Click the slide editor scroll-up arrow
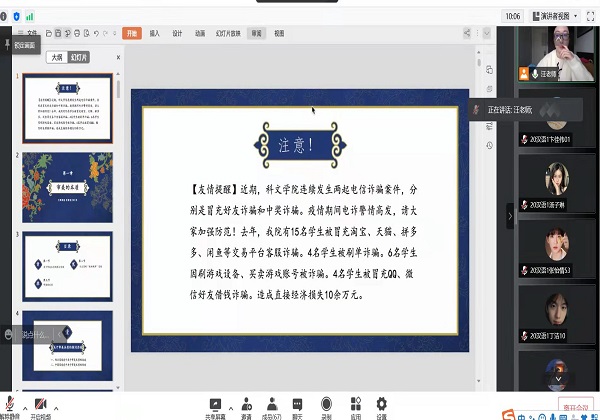 point(478,52)
